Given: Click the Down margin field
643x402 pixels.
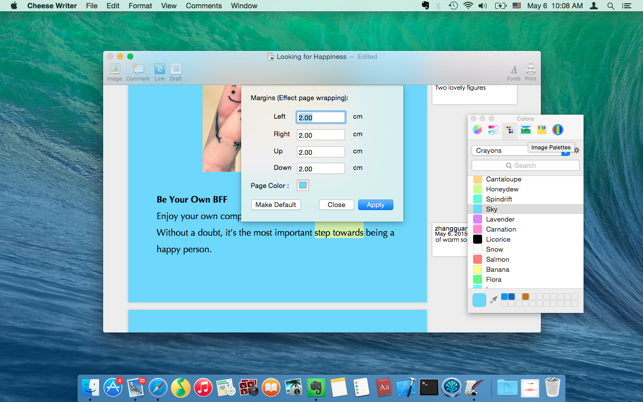Looking at the screenshot, I should pos(321,169).
